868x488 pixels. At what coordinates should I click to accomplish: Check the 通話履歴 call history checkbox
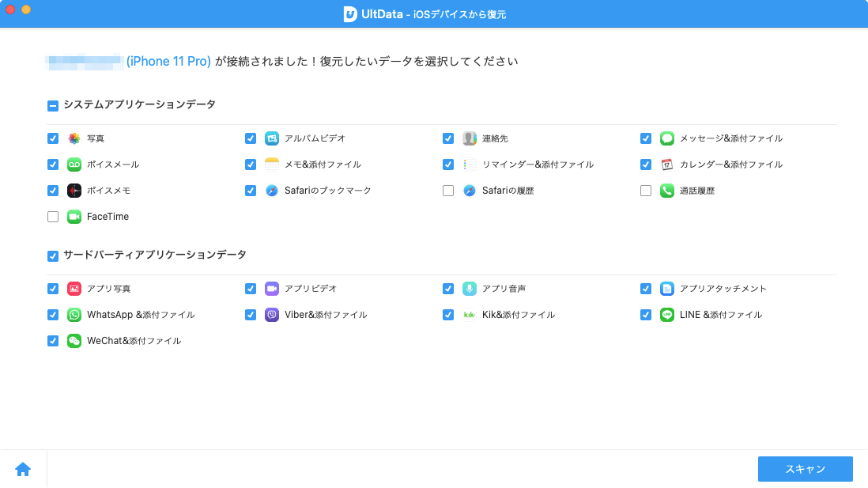646,191
